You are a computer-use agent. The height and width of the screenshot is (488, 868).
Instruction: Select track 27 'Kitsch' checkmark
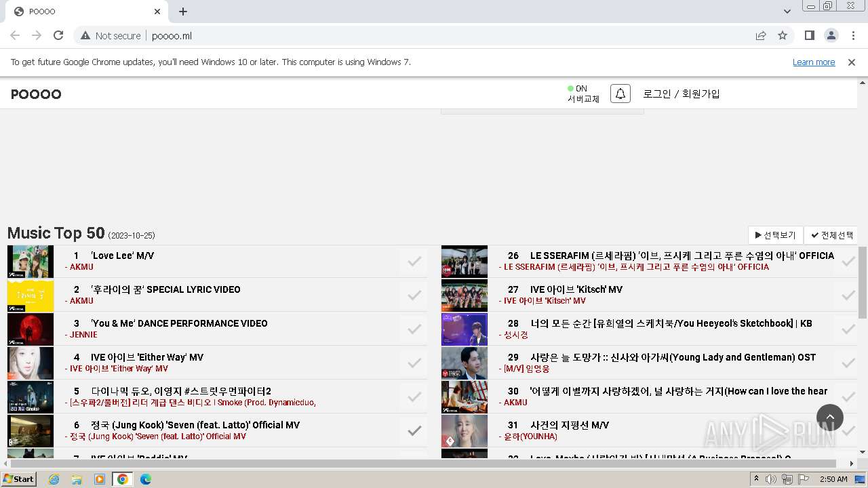pos(848,295)
